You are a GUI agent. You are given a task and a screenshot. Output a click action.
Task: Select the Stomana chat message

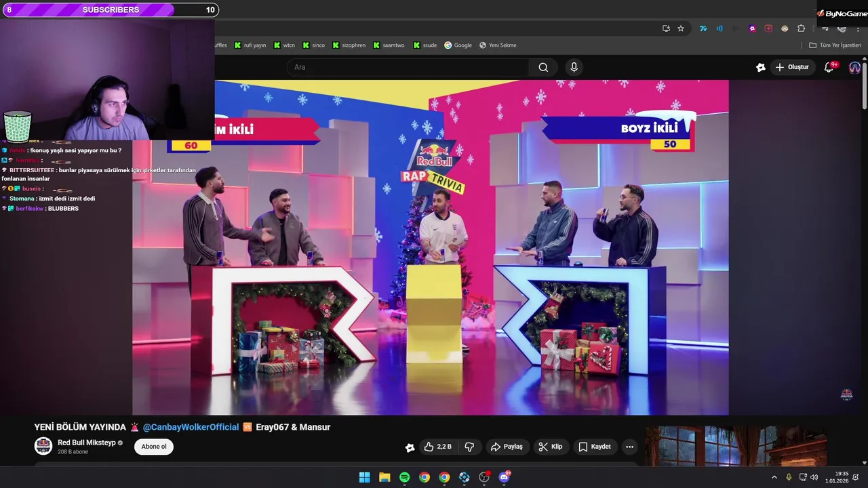pos(49,199)
